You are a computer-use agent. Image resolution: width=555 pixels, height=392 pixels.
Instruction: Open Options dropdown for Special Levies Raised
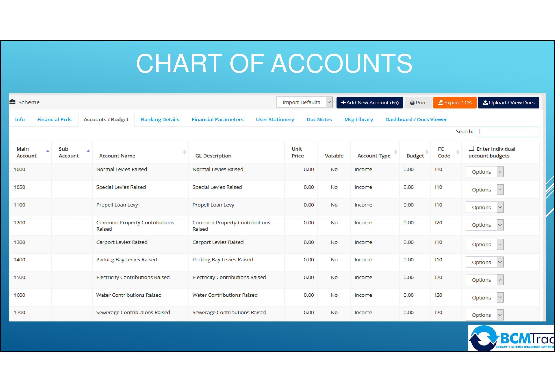(485, 190)
